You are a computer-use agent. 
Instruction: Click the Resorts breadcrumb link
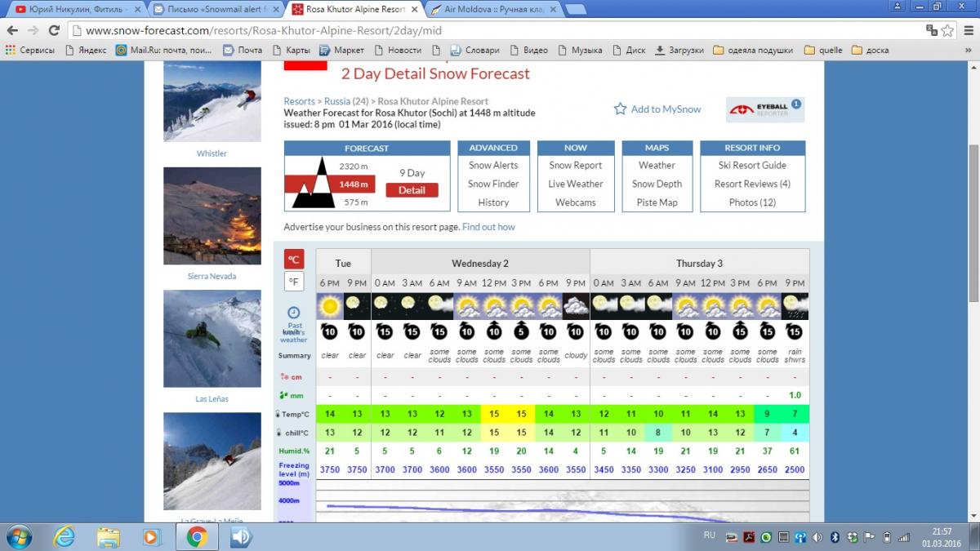tap(300, 102)
